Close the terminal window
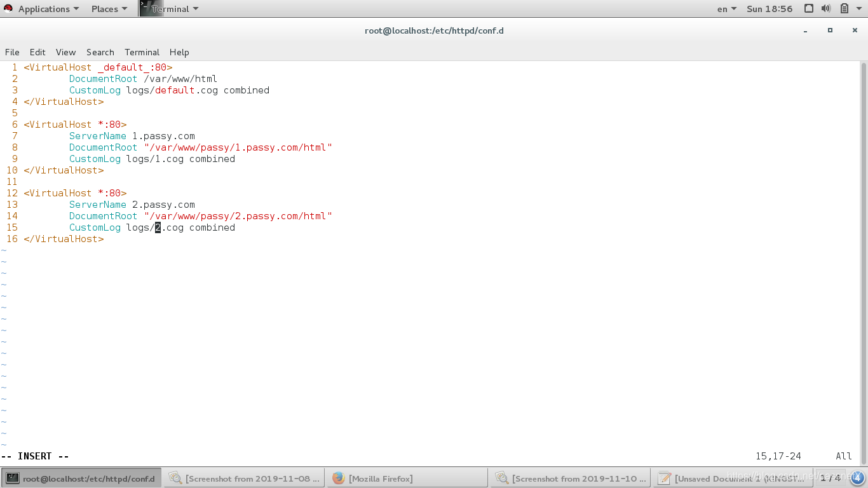Screen dimensions: 868x488 pos(854,30)
